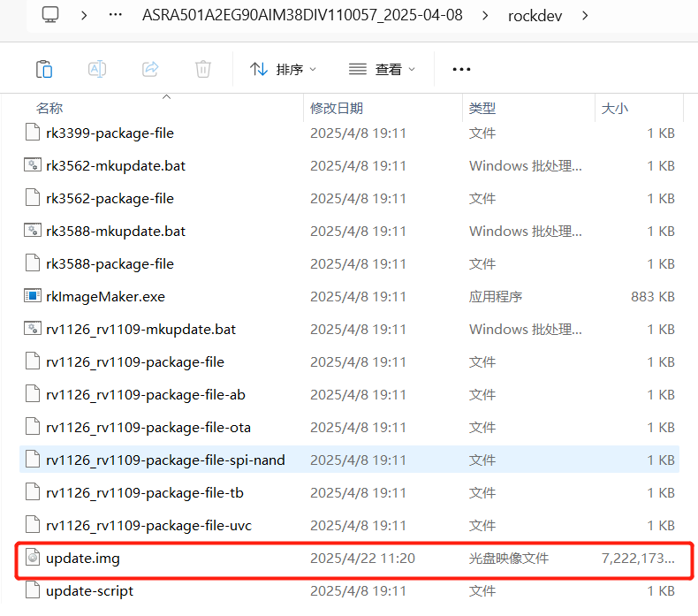
Task: Click the This PC monitor icon in address bar
Action: tap(51, 15)
